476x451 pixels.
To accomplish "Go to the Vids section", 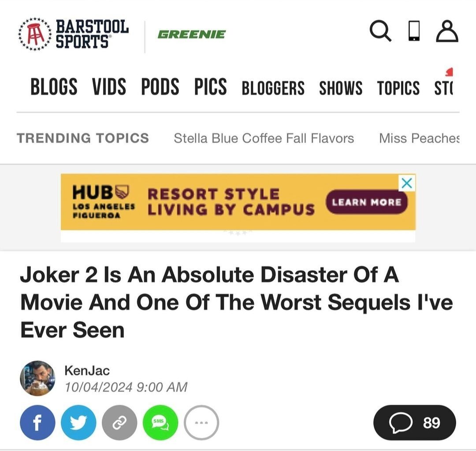I will 109,86.
